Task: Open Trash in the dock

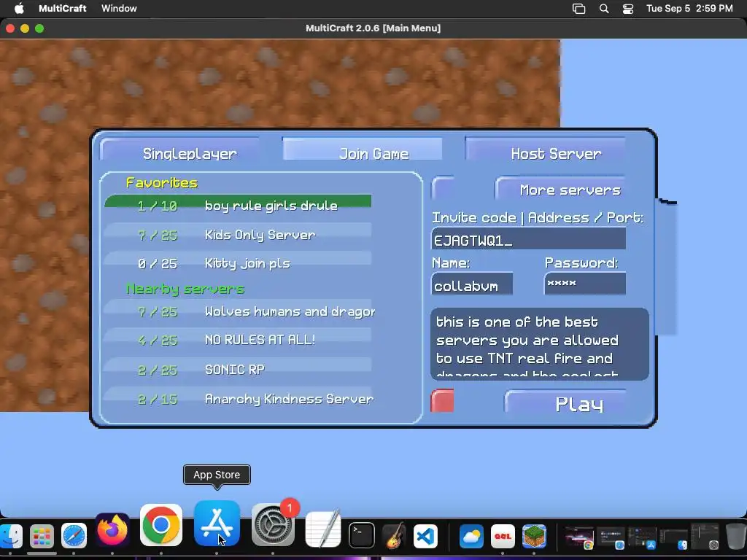Action: pos(735,536)
